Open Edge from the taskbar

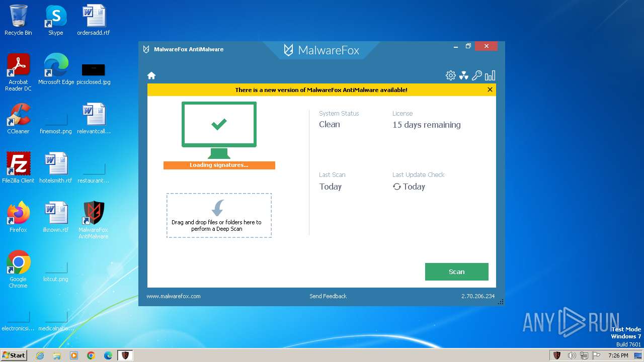[108, 355]
